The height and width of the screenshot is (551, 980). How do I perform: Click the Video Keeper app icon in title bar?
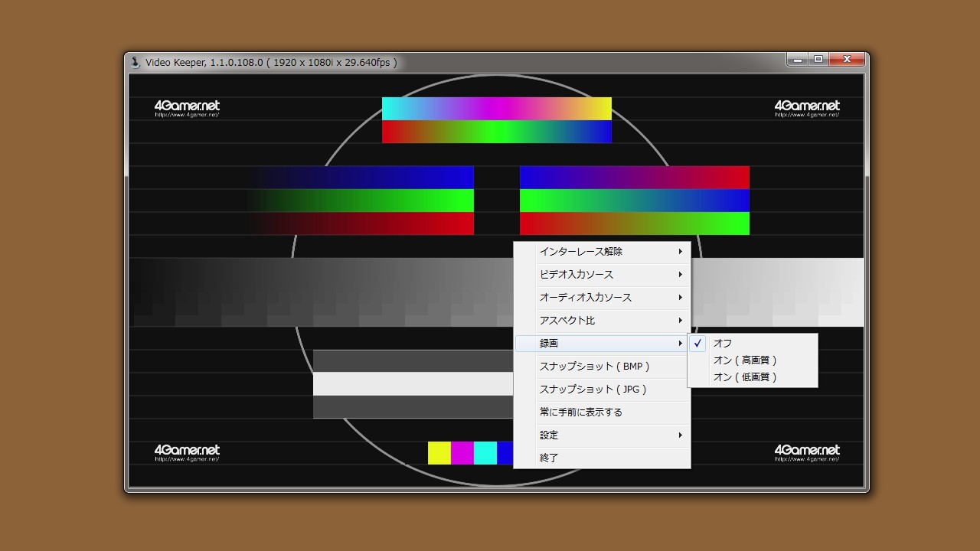pyautogui.click(x=136, y=63)
